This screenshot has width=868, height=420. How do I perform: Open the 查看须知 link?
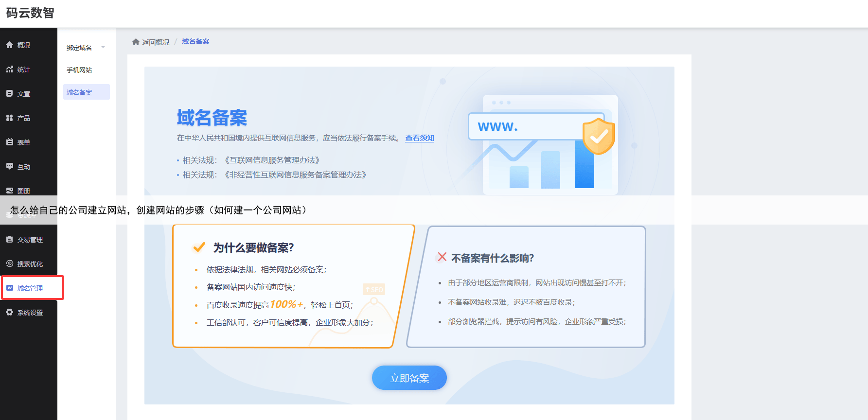(420, 138)
